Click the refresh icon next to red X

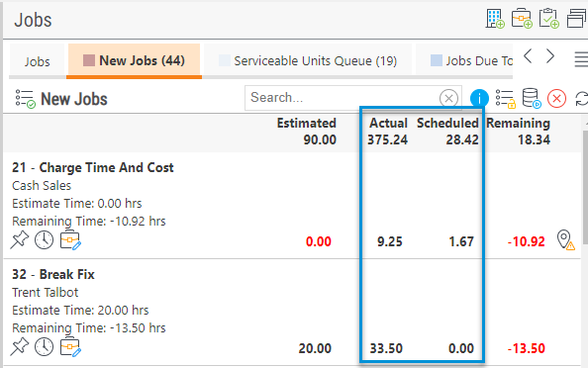click(x=581, y=99)
